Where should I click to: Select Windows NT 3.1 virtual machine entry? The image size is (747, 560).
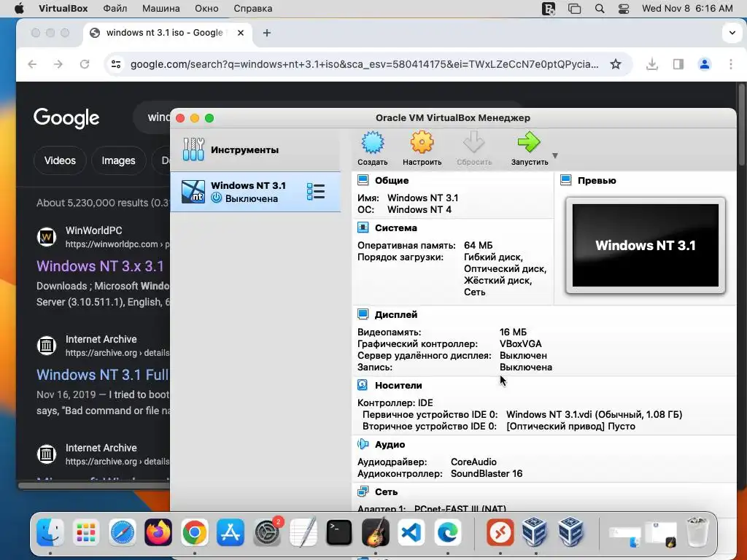(x=255, y=192)
